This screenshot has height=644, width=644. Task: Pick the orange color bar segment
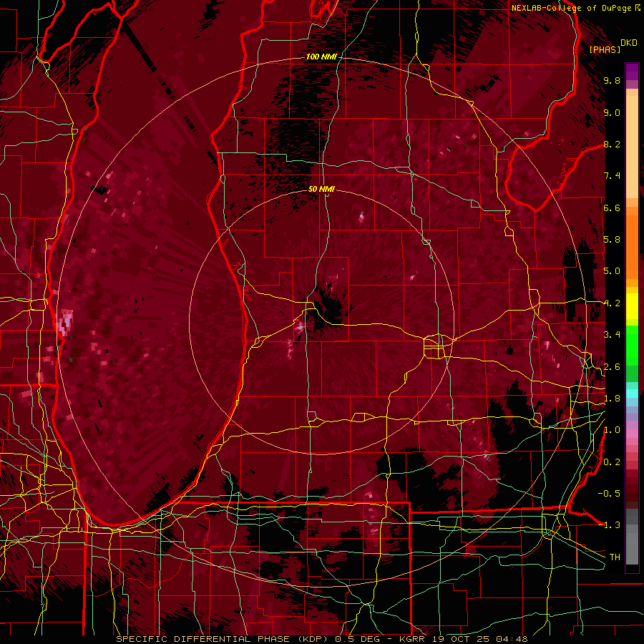tap(632, 248)
